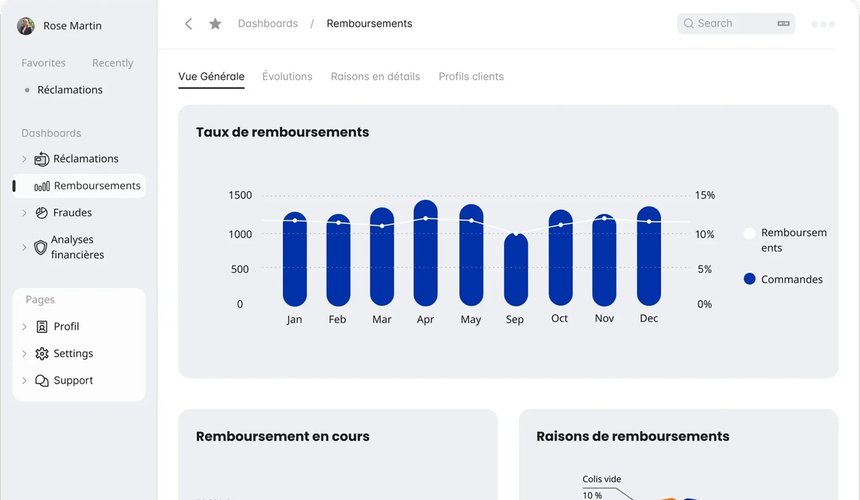Click the Réclamations dashboard icon
The height and width of the screenshot is (500, 860).
pyautogui.click(x=41, y=159)
